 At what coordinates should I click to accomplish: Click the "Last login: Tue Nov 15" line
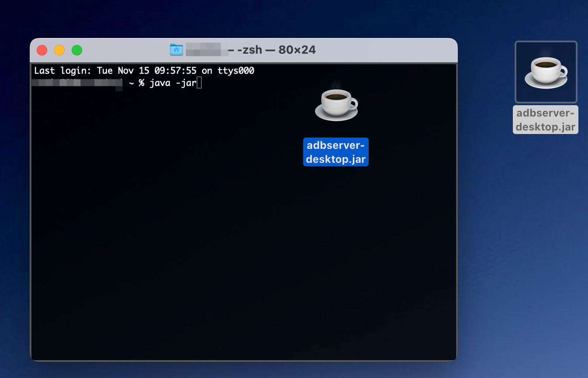(144, 71)
